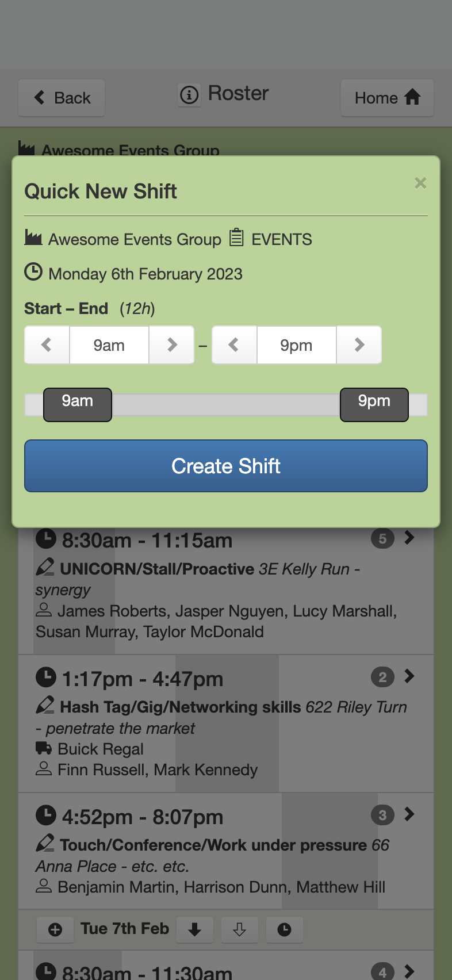Expand the 4:52pm - 8:07pm shift chevron
Image resolution: width=452 pixels, height=980 pixels.
(409, 814)
